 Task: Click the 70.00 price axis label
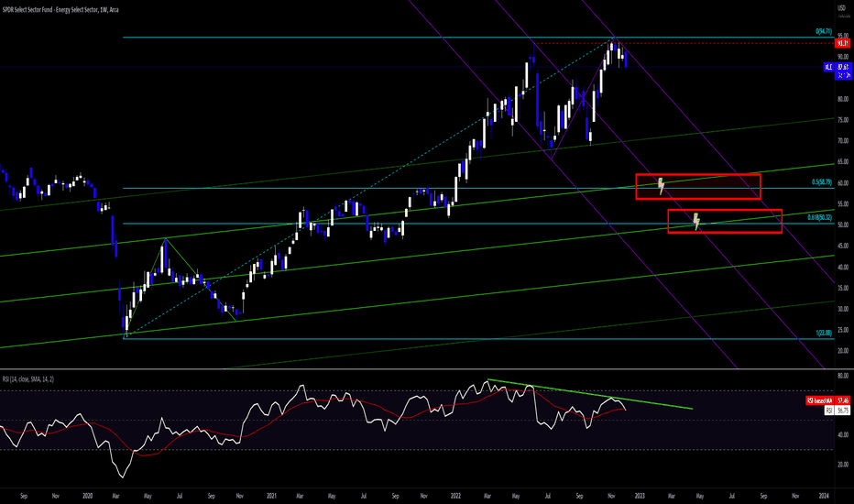[843, 140]
